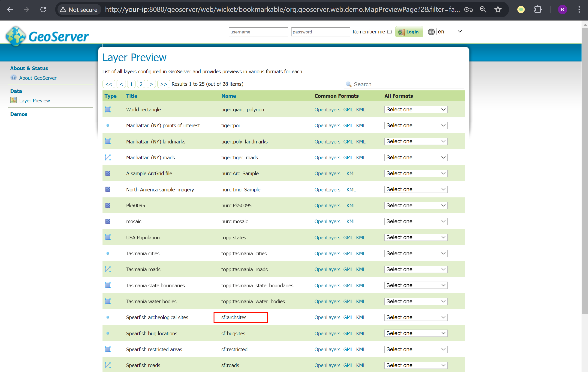Open Select one dropdown for topp:states
This screenshot has height=372, width=588.
click(416, 237)
